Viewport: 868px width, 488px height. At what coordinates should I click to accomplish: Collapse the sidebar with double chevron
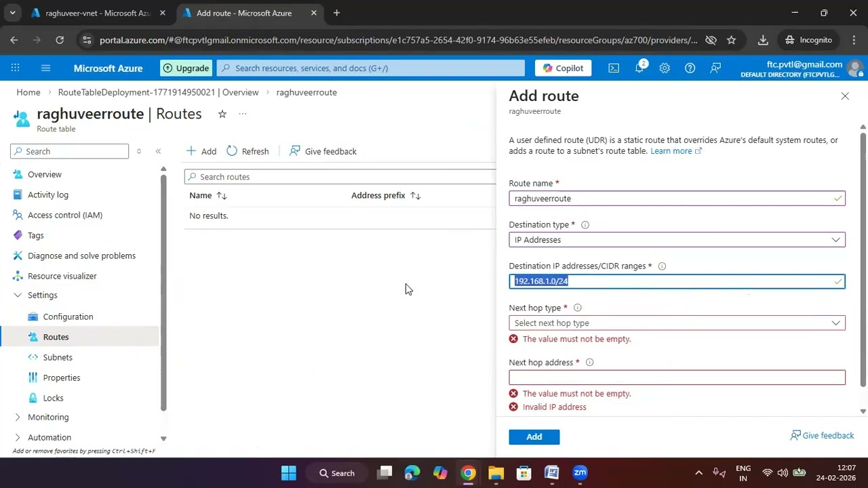click(x=158, y=151)
